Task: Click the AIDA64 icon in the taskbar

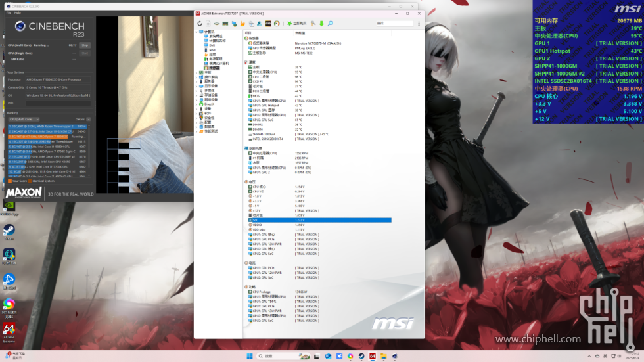Action: [373, 356]
